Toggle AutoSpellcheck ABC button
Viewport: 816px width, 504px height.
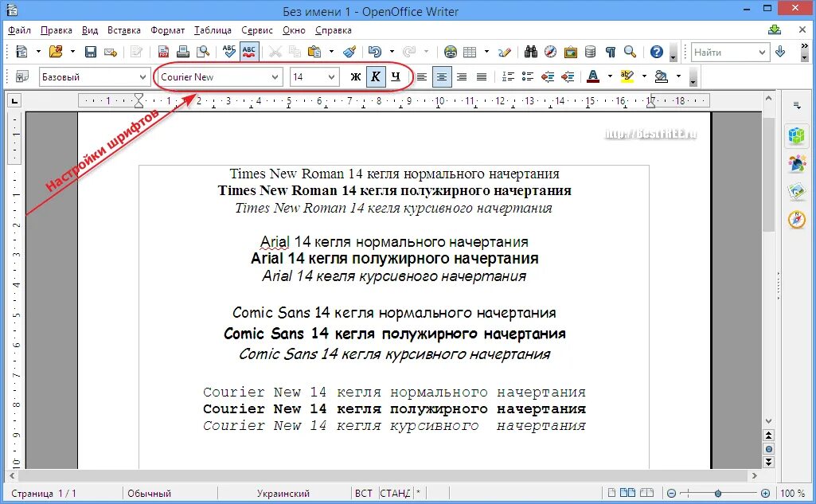tap(249, 52)
